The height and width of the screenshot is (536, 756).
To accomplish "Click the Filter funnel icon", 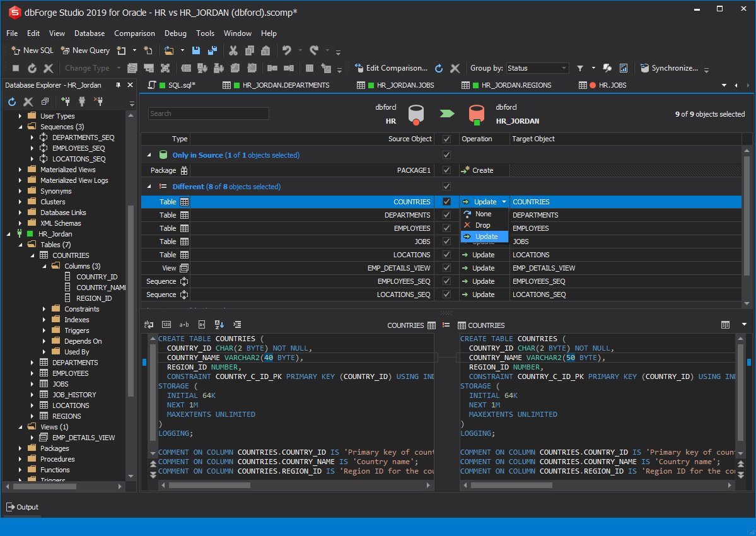I will [x=579, y=68].
